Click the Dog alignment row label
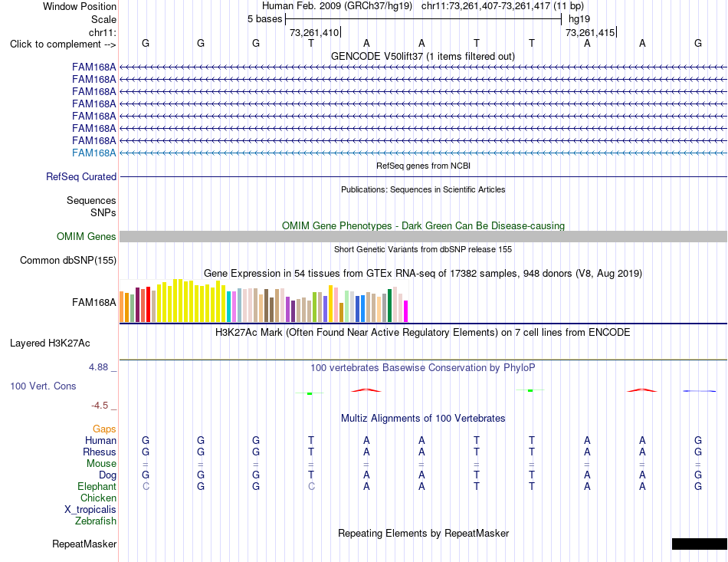The image size is (728, 562). pos(107,475)
